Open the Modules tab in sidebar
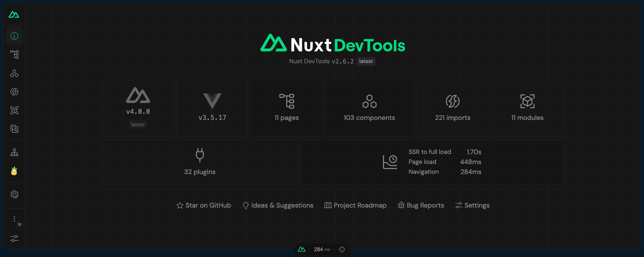644x257 pixels. (x=14, y=110)
